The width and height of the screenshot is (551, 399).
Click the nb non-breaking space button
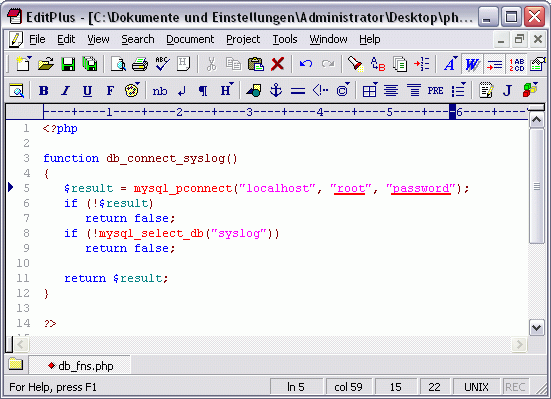pos(160,91)
